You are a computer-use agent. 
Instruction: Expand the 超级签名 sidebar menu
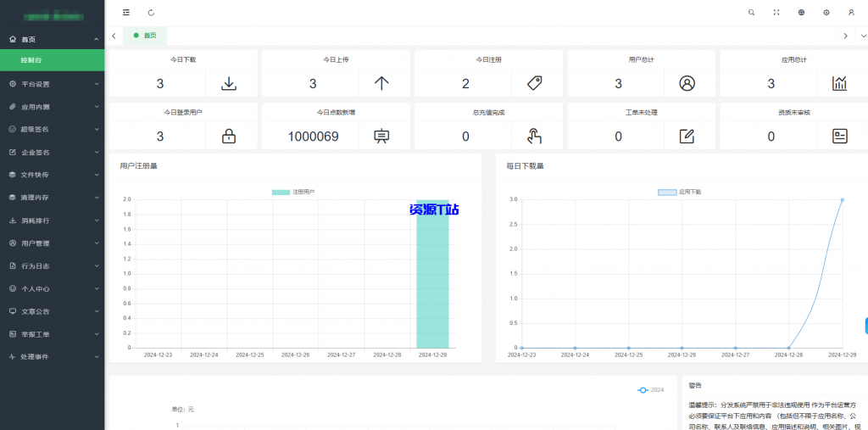52,130
